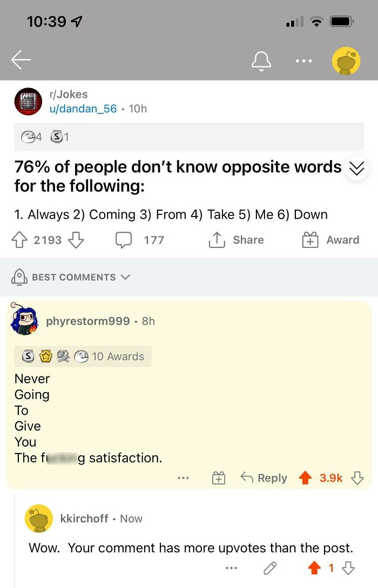378x588 pixels.
Task: Collapse post using double-chevron button
Action: point(356,168)
